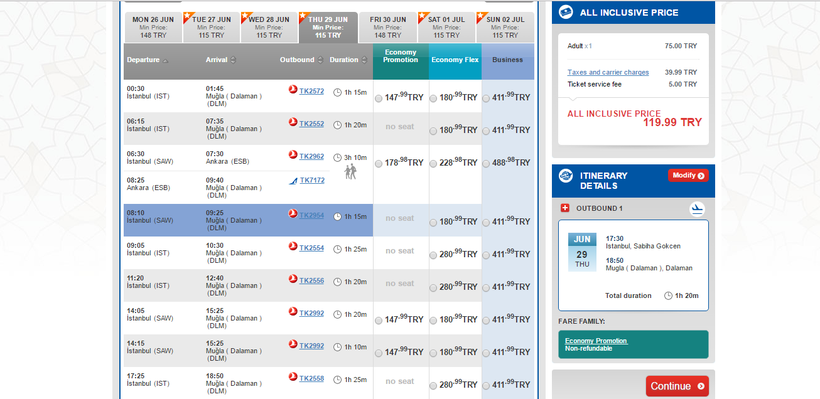The image size is (820, 399).
Task: Click the red plus icon beside Outbound 1
Action: pos(564,208)
